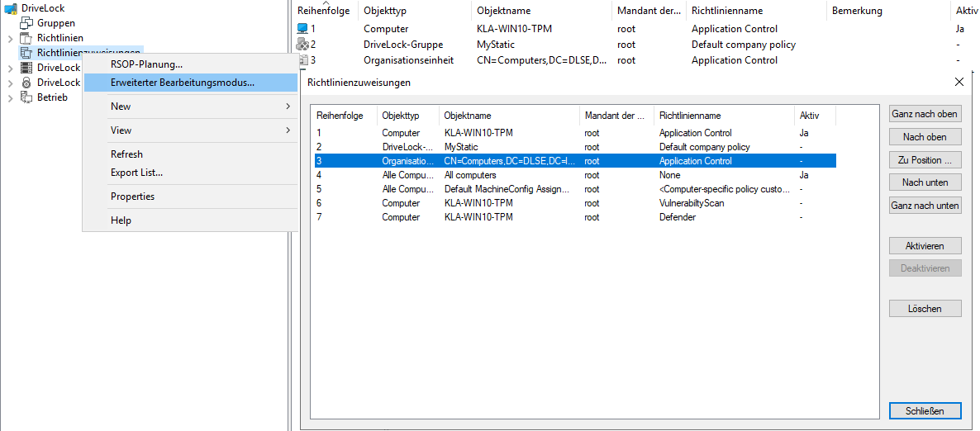Expand the Betrieb tree node
The height and width of the screenshot is (431, 980).
point(11,97)
